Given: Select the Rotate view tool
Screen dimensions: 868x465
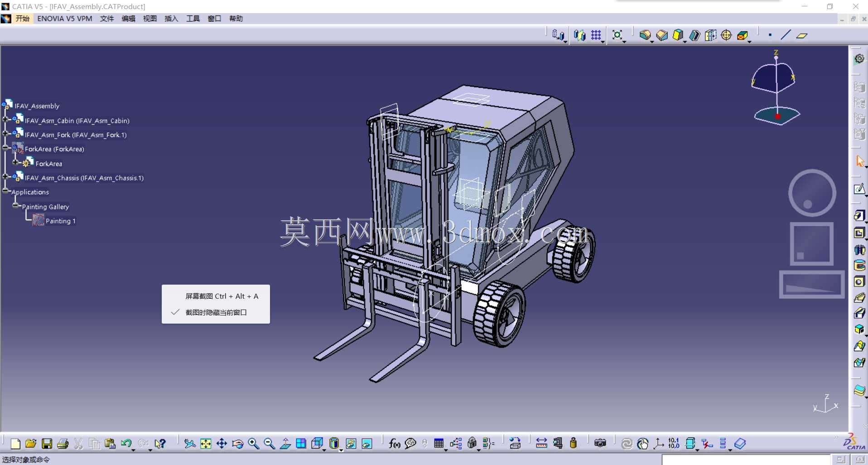Looking at the screenshot, I should 237,444.
